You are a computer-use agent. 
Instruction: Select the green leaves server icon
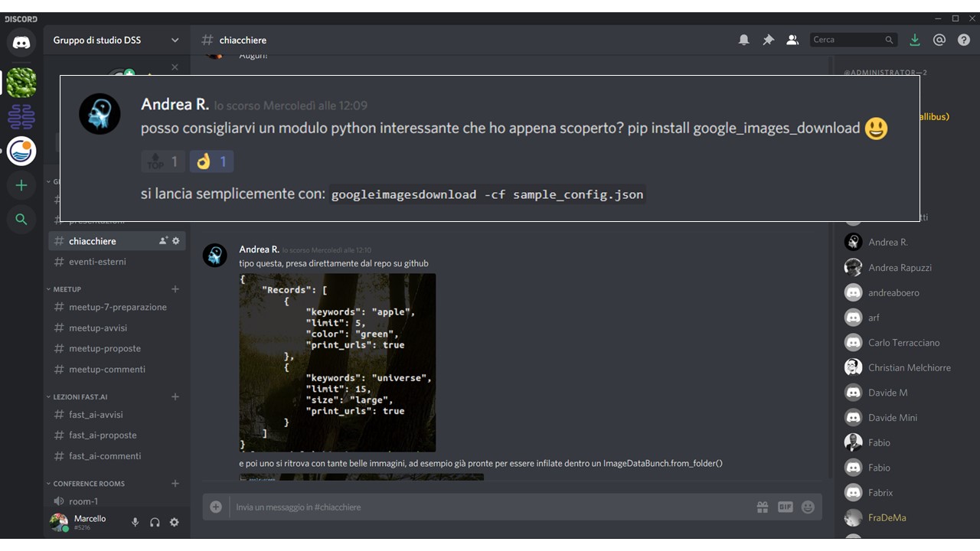tap(21, 82)
